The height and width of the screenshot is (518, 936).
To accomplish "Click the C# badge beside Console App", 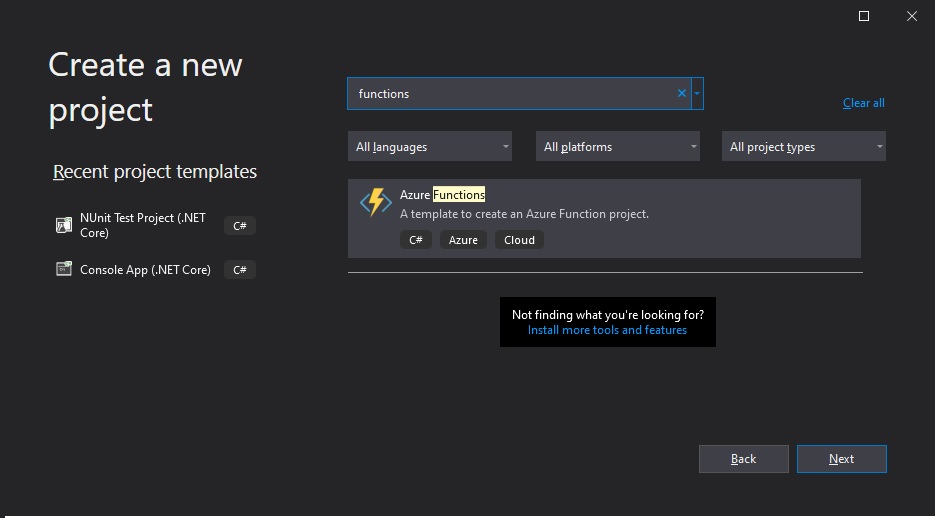I will 240,270.
